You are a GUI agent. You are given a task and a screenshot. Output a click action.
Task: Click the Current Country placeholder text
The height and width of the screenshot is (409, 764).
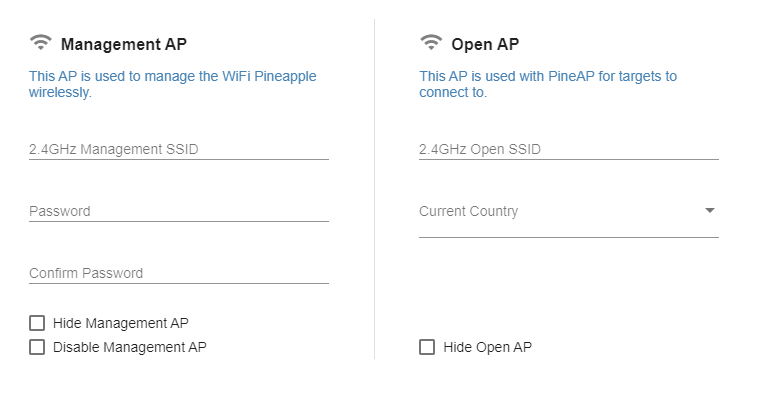pos(468,211)
